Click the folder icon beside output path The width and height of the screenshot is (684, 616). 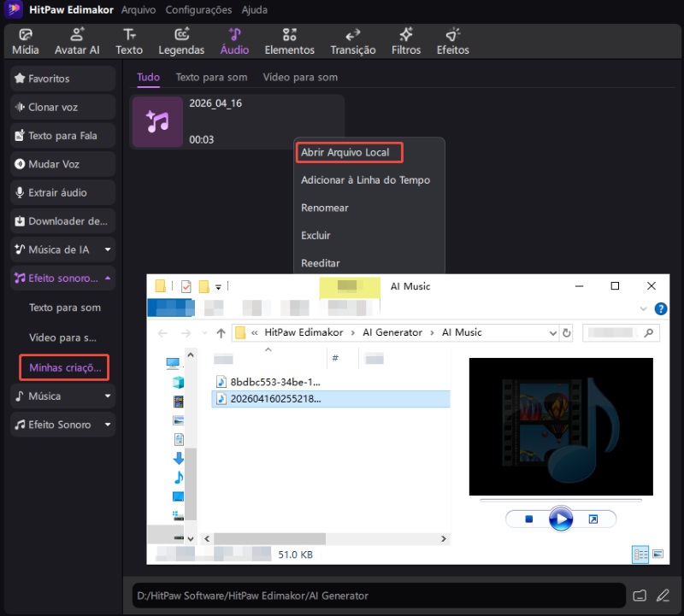640,595
